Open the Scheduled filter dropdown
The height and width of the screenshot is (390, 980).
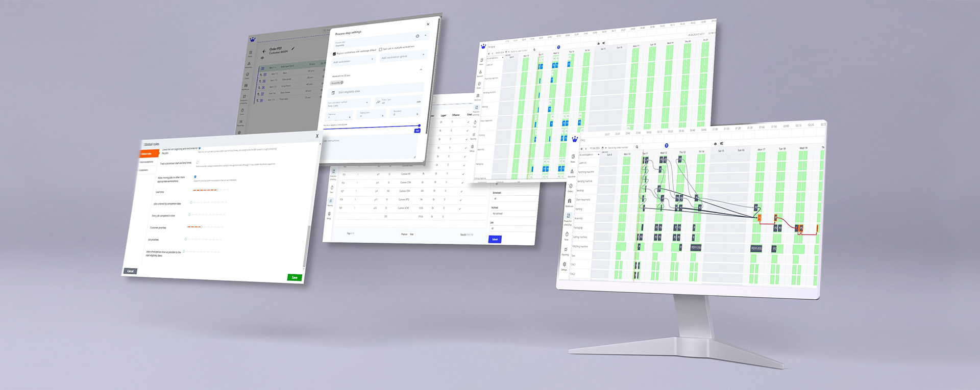[x=516, y=199]
